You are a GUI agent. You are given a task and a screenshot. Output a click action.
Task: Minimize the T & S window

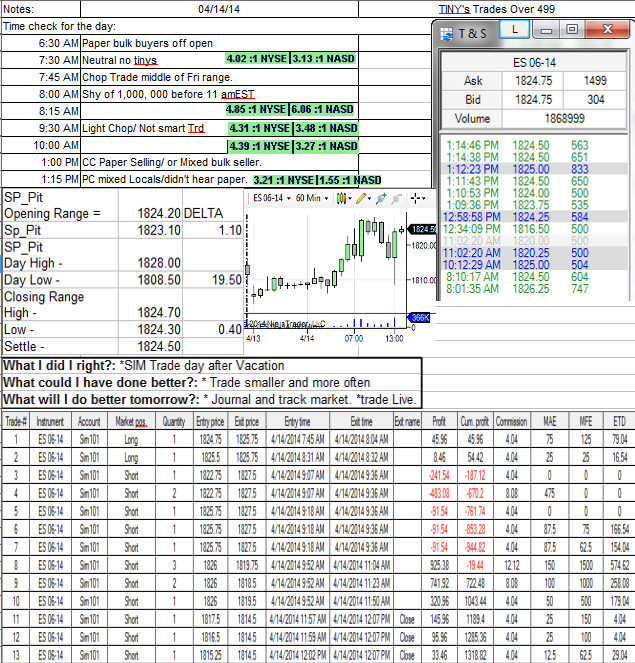coord(546,29)
